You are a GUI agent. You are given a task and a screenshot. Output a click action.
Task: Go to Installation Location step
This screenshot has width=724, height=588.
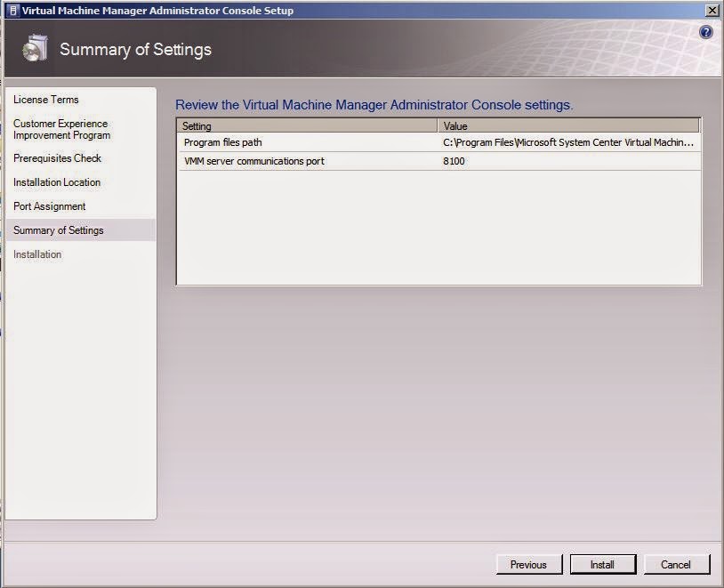57,182
